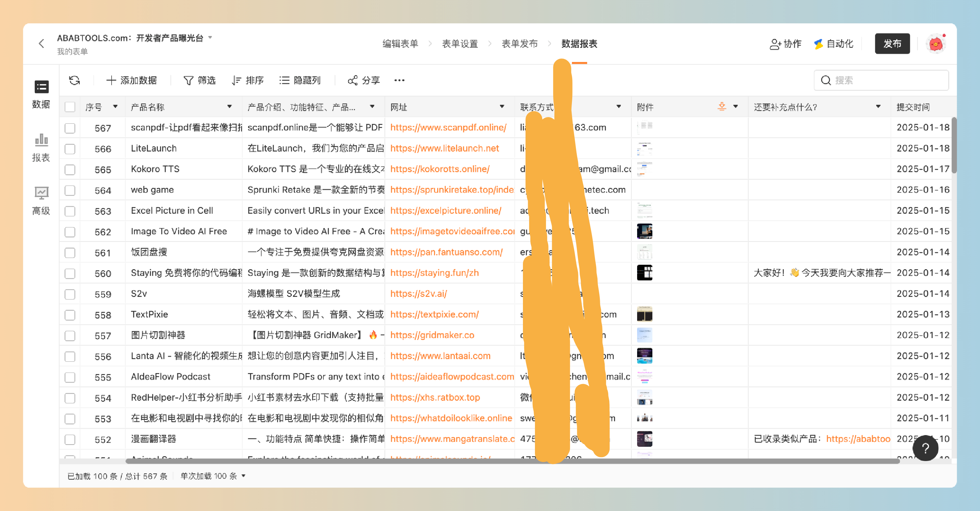The height and width of the screenshot is (511, 980).
Task: Switch to the 编辑表单 tab
Action: pyautogui.click(x=400, y=44)
